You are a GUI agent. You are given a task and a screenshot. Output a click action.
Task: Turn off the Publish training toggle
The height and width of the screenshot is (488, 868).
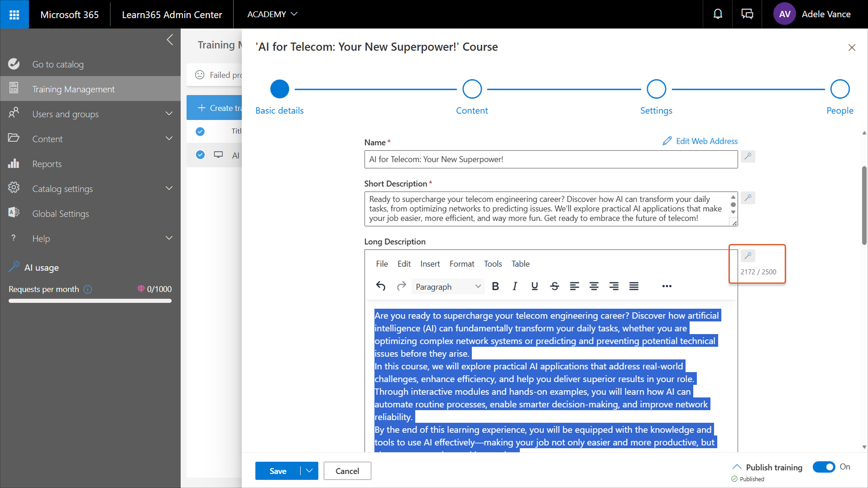point(824,467)
